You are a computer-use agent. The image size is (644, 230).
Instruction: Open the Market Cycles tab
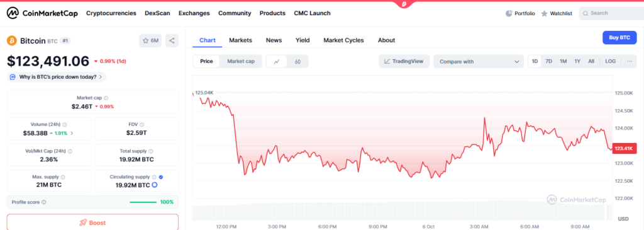343,40
